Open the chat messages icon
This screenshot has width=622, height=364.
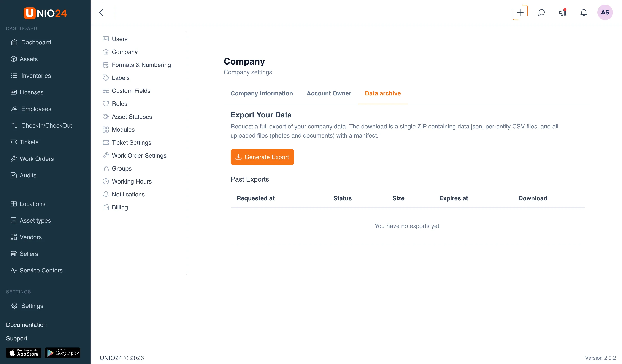541,13
